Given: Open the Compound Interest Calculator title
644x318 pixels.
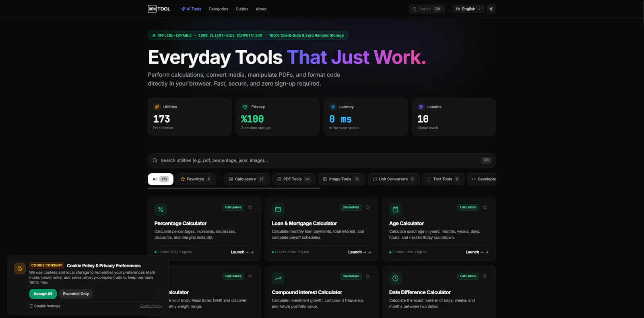Looking at the screenshot, I should pos(307,292).
